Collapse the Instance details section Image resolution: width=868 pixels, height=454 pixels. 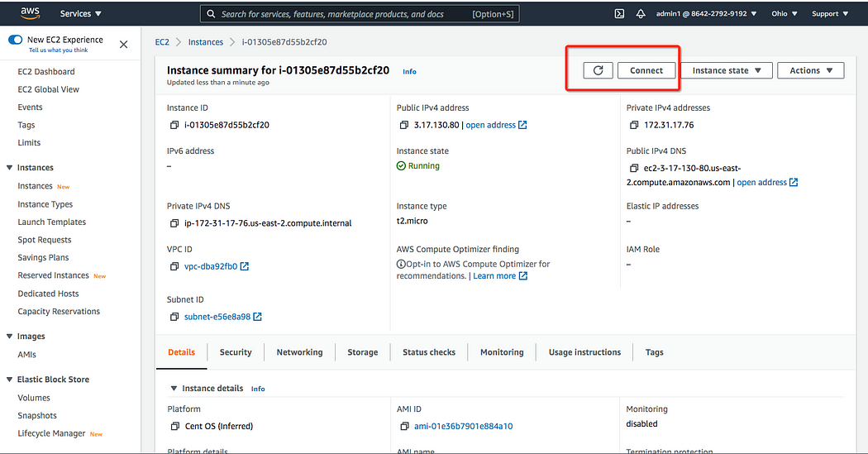click(174, 388)
